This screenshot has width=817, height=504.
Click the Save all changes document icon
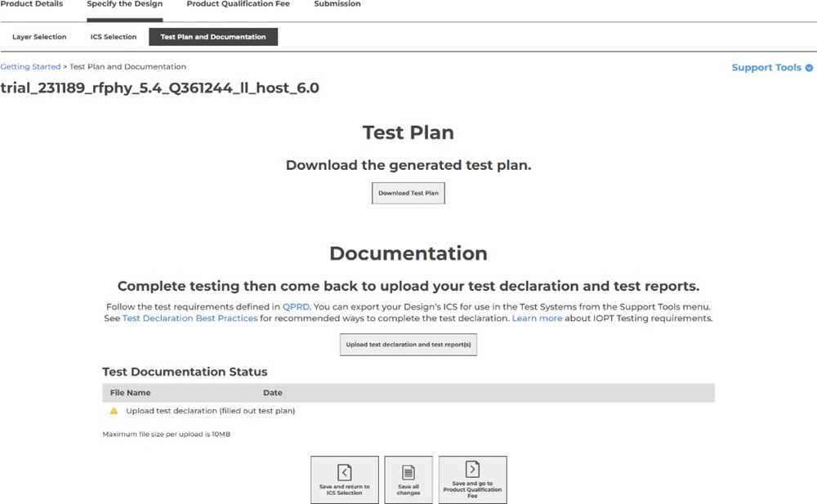click(x=408, y=472)
